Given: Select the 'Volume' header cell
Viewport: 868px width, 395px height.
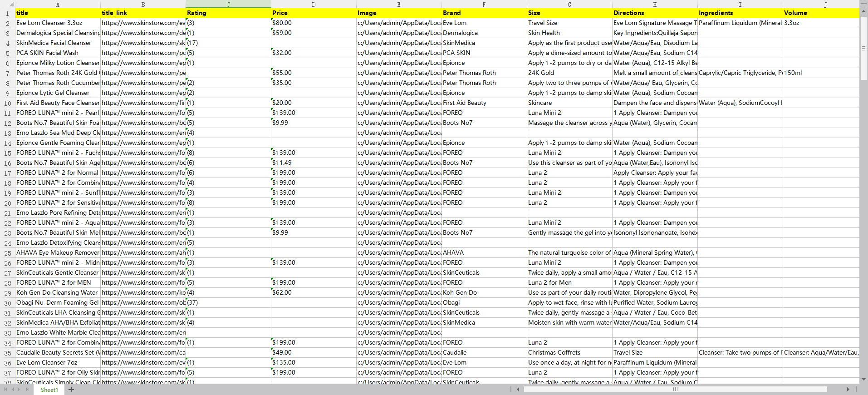Looking at the screenshot, I should (x=821, y=13).
